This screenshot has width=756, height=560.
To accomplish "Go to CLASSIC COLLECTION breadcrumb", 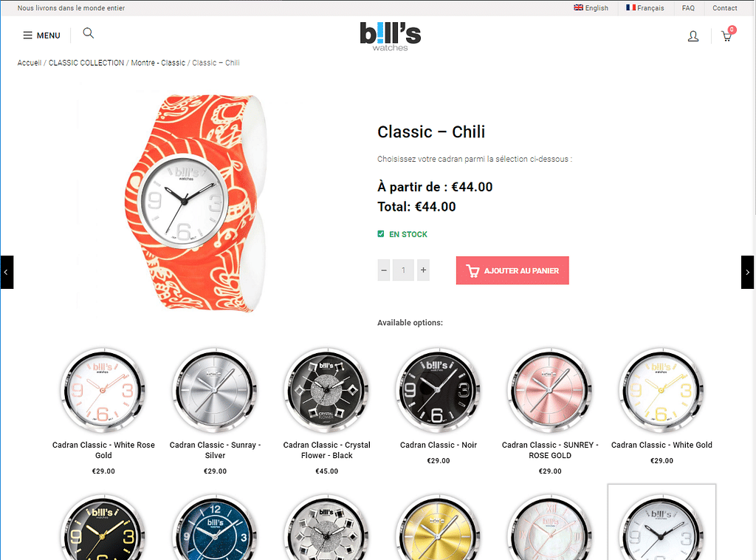I will tap(86, 63).
